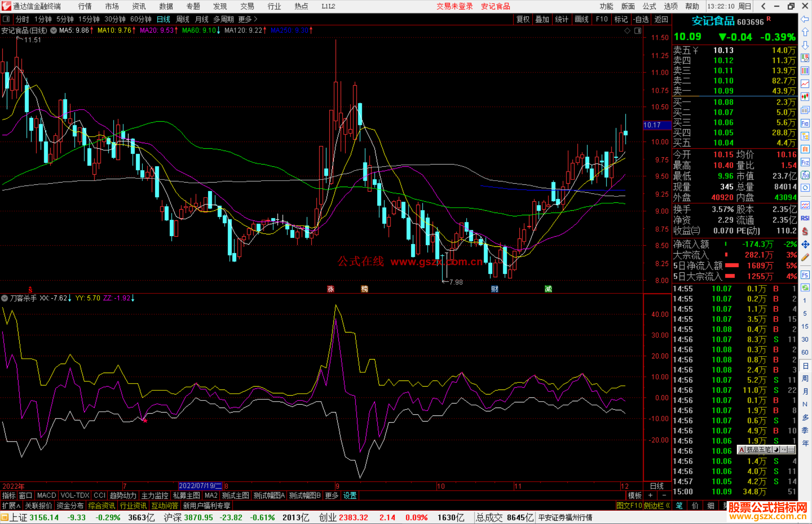Click the RSI indicator icon in the sidebar
Viewport: 812px width, 524px height.
pos(805,218)
